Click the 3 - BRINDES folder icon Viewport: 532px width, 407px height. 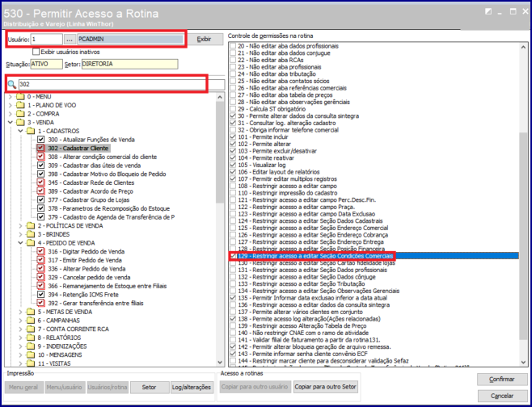(x=31, y=234)
